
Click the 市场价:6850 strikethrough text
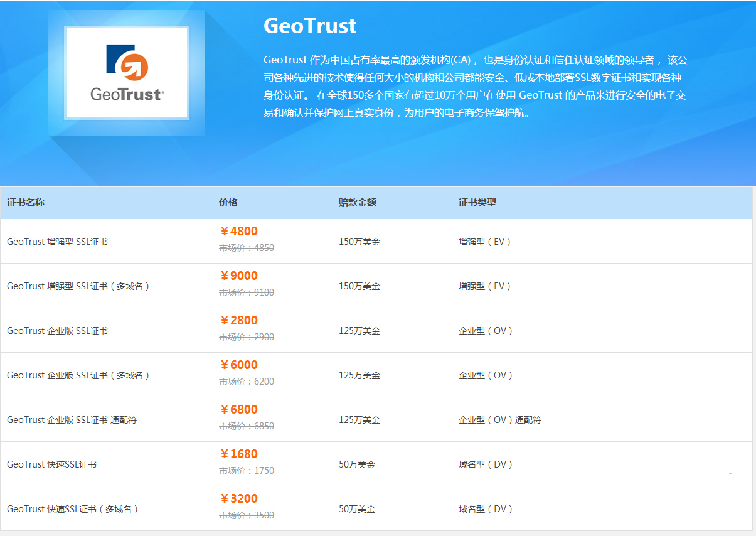coord(247,426)
